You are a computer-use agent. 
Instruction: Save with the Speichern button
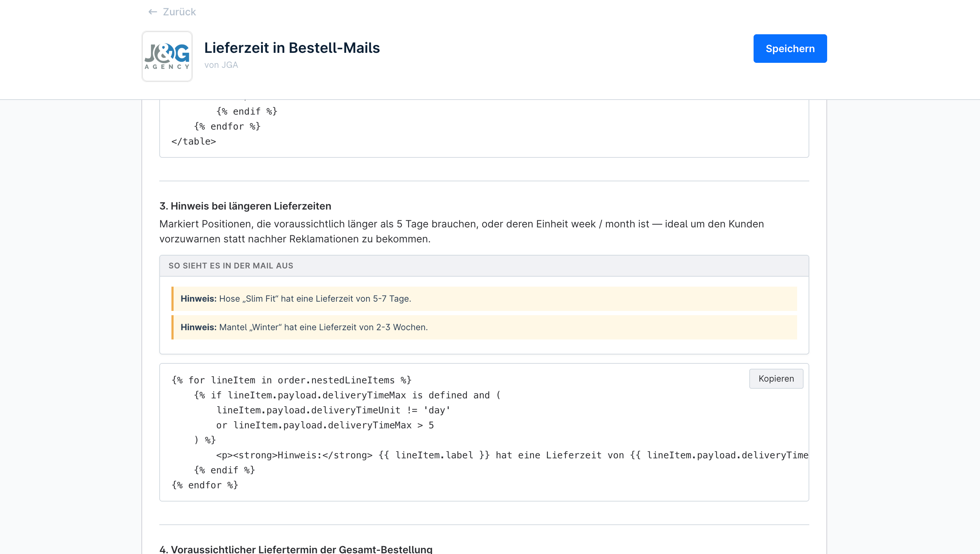tap(790, 48)
